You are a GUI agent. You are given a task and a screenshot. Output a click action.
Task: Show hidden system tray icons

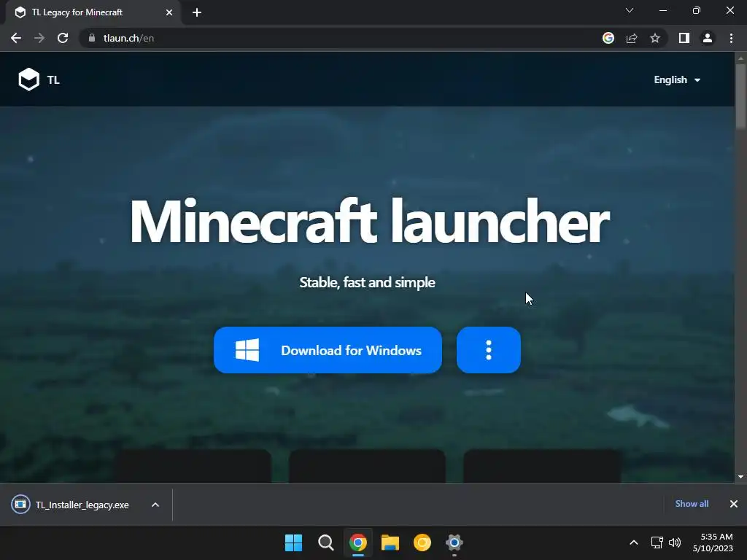tap(634, 542)
